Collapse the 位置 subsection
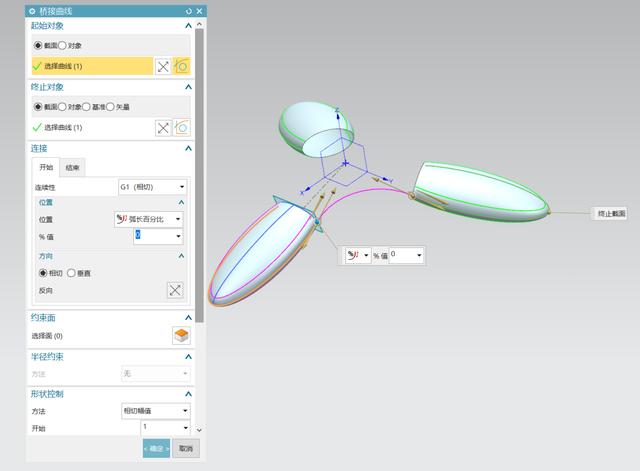 [181, 202]
